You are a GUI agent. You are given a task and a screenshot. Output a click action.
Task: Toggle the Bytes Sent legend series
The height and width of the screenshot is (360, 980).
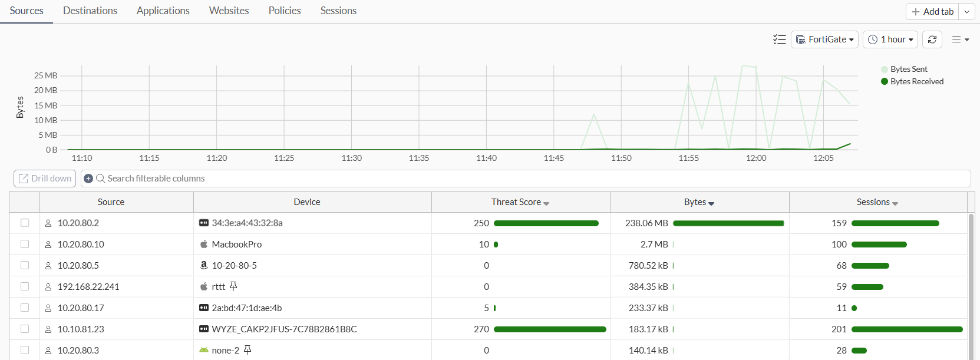(904, 69)
